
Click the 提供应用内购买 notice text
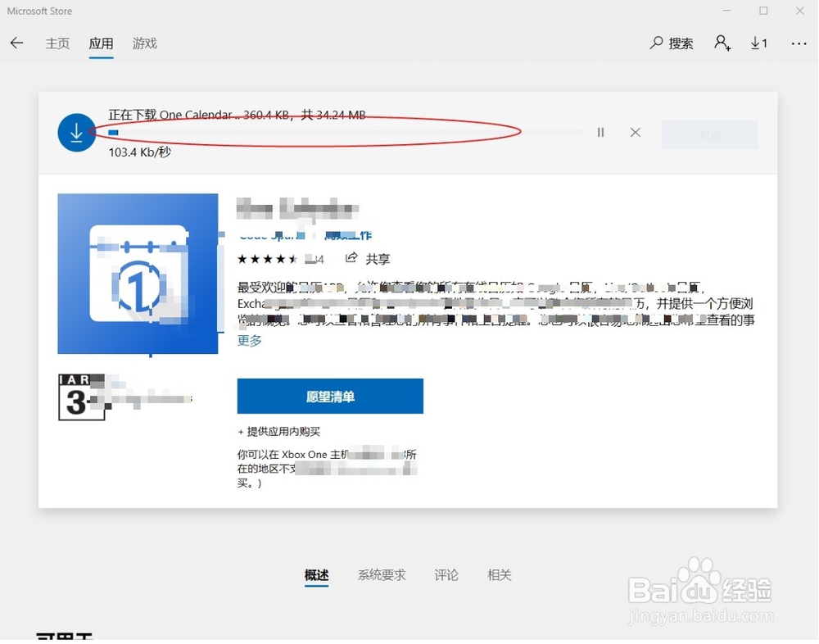tap(279, 432)
